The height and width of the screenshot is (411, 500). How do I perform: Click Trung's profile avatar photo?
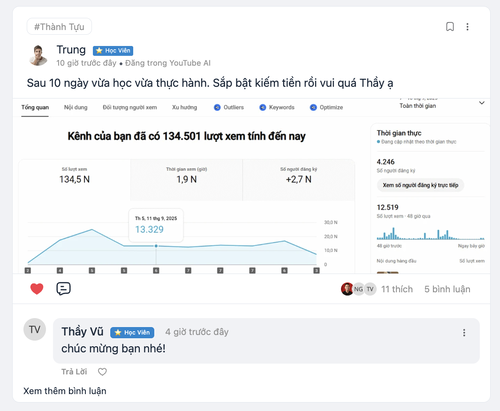click(x=38, y=55)
